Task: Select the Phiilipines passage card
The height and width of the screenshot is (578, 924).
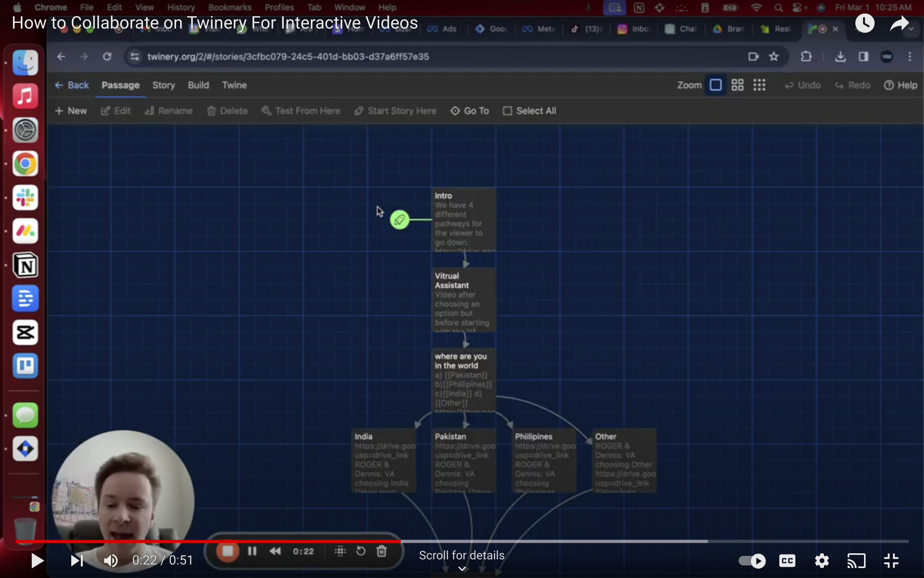Action: pos(544,461)
